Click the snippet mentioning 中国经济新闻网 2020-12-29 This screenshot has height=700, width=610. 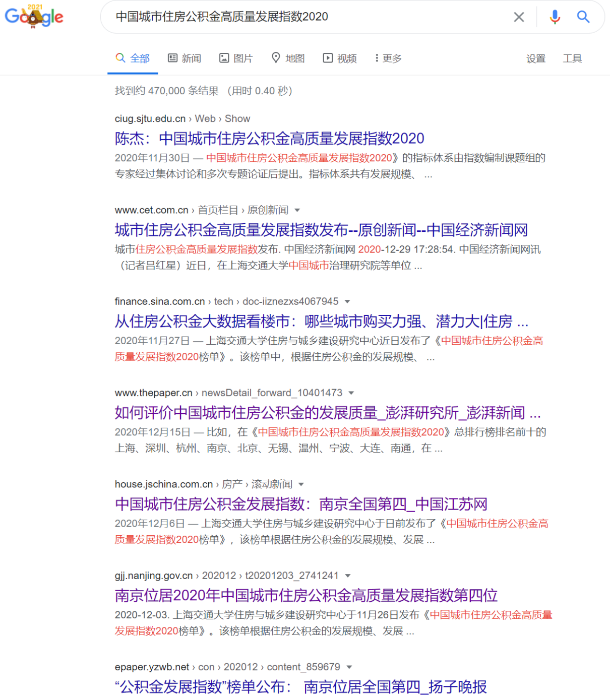pyautogui.click(x=328, y=257)
